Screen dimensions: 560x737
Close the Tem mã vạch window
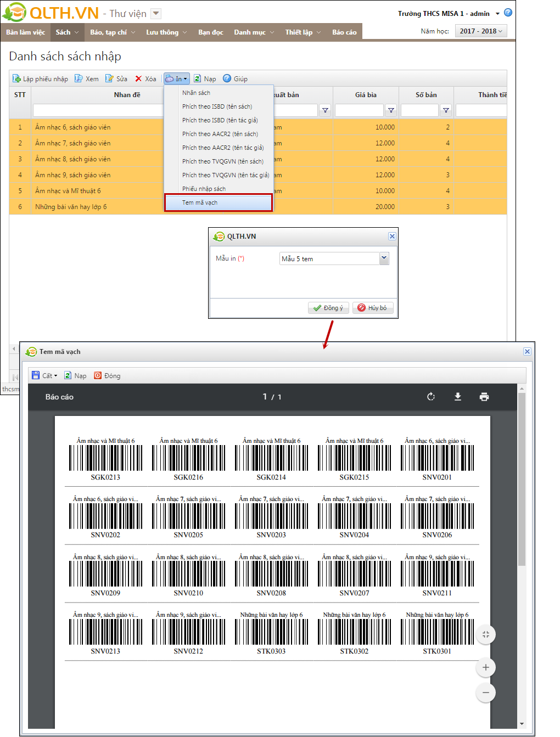(x=527, y=351)
